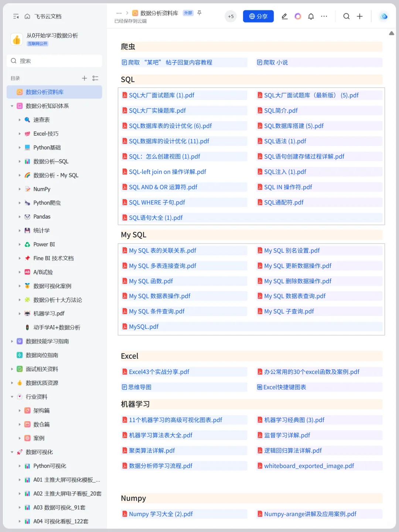The width and height of the screenshot is (399, 532).
Task: Click the icon beside 动手学AI+数据分析
Action: 27,327
